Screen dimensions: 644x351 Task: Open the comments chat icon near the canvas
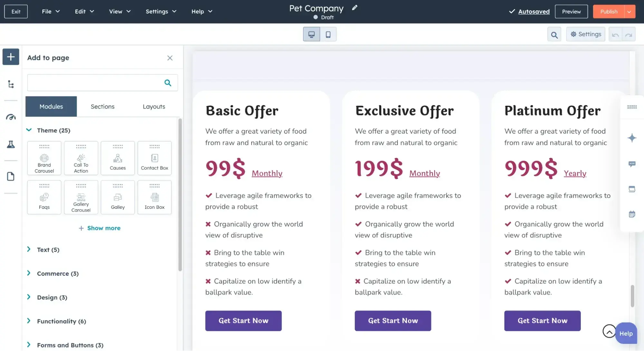click(632, 164)
